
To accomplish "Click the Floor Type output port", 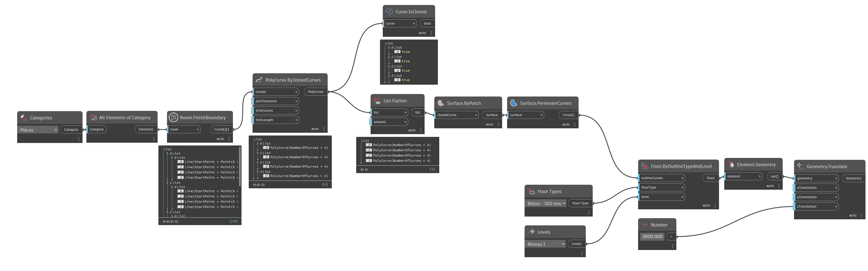I will coord(580,203).
